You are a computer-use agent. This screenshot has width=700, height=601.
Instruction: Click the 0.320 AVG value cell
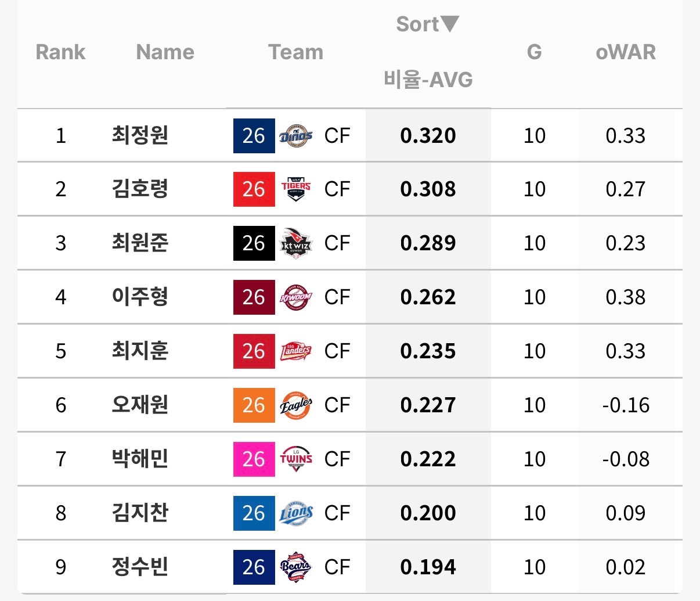coord(428,136)
